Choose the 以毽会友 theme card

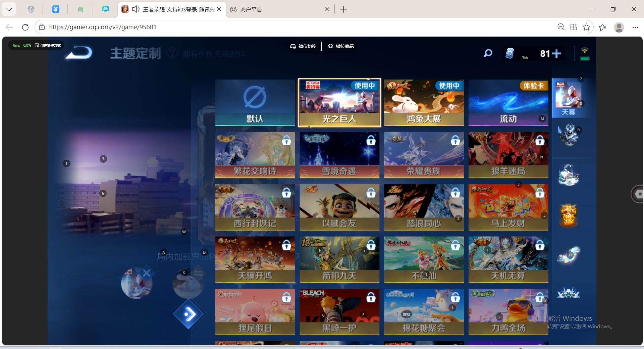click(339, 207)
